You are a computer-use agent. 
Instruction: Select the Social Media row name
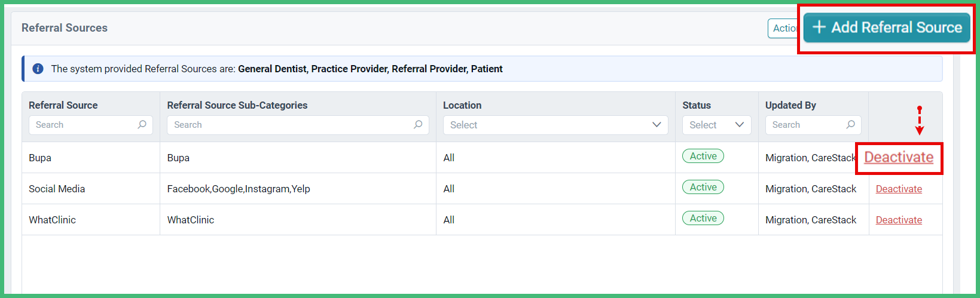[x=57, y=189]
